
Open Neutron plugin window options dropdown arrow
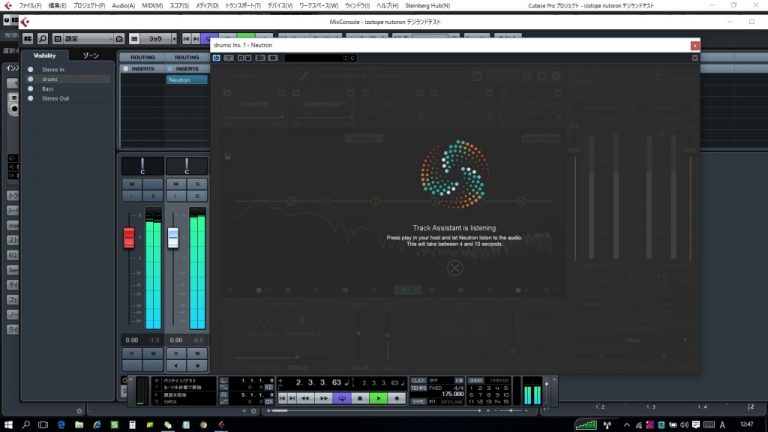pos(695,58)
